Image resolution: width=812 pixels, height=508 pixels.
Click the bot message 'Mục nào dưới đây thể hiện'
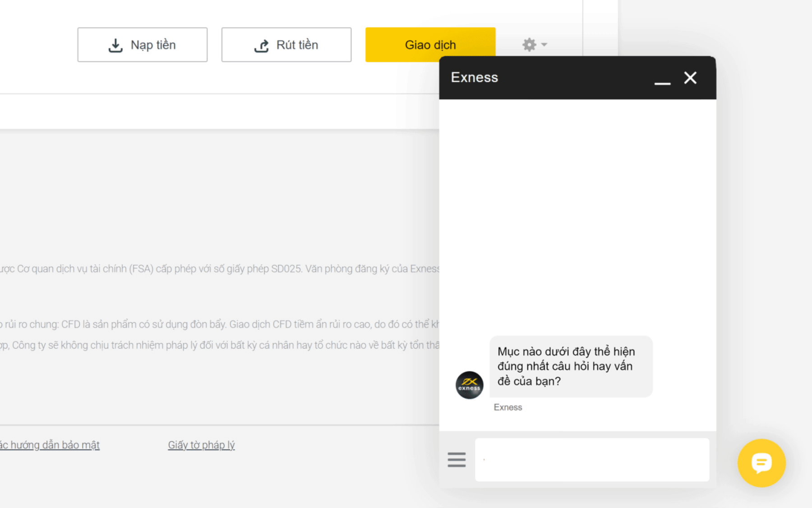[571, 366]
